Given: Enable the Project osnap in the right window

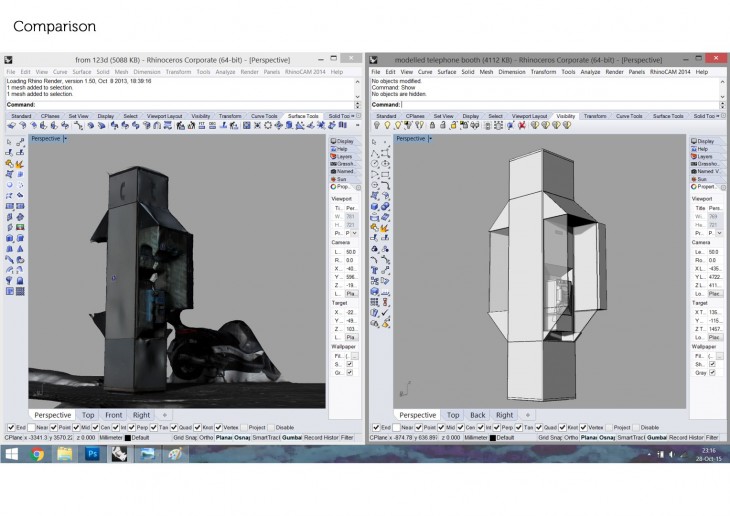Looking at the screenshot, I should coord(609,428).
